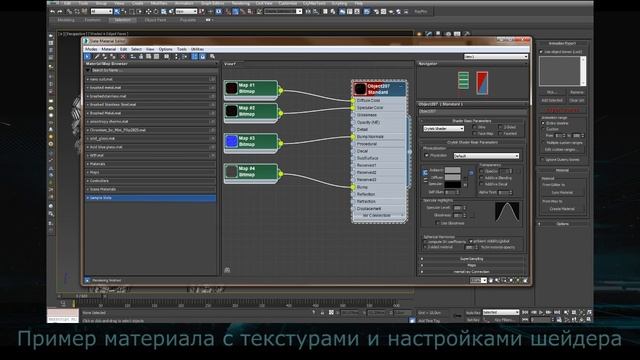Open the Motion command panel tab

pos(448,35)
